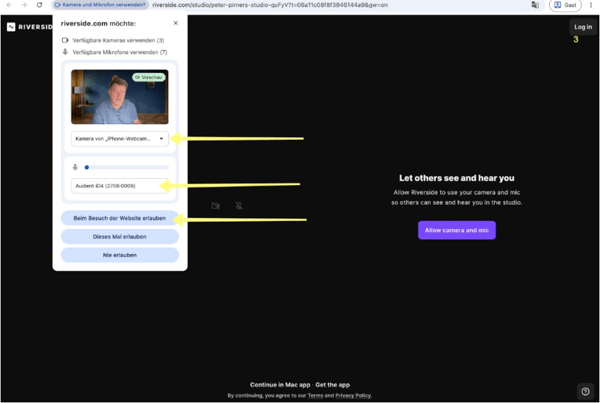The image size is (600, 403).
Task: Close the riverside.com permission popup
Action: (x=176, y=23)
